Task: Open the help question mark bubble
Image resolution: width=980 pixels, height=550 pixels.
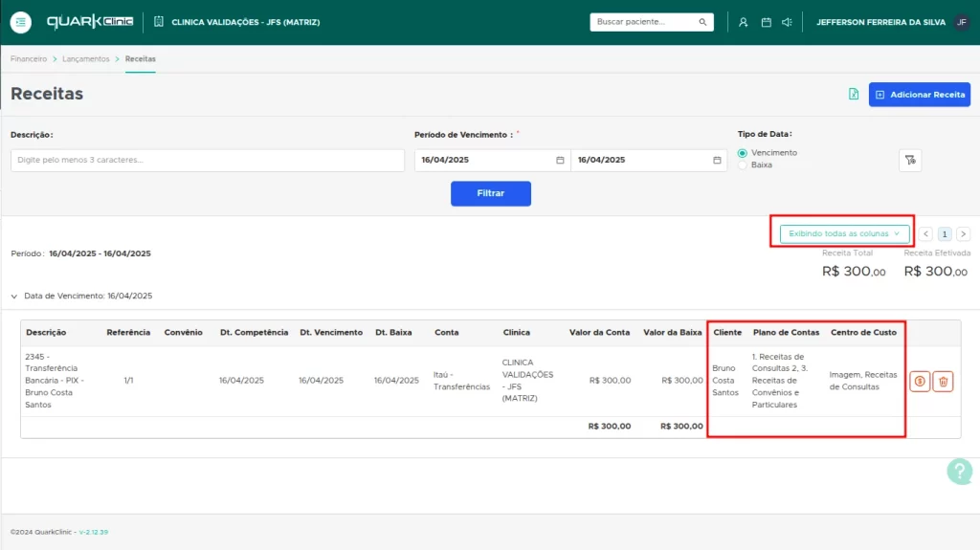Action: (x=959, y=472)
